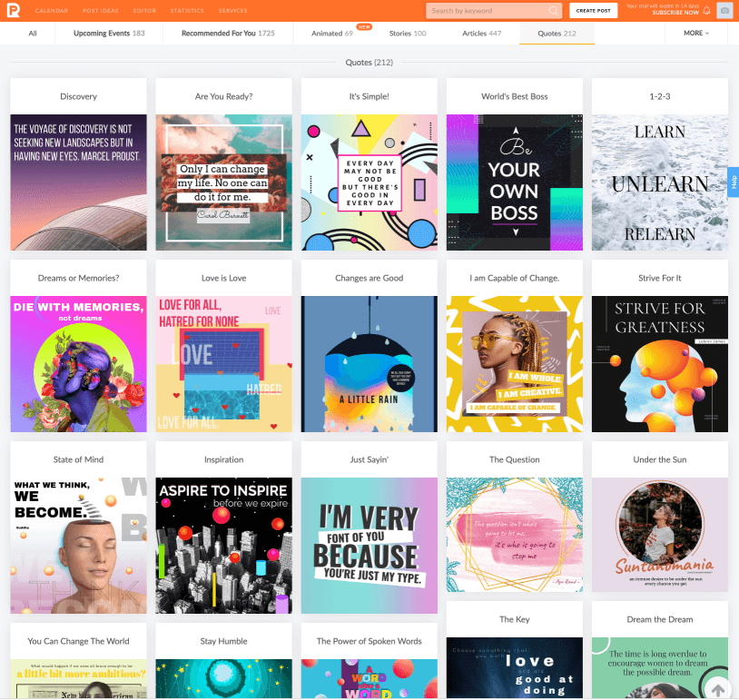
Task: Open the Inspiration template
Action: pos(224,527)
